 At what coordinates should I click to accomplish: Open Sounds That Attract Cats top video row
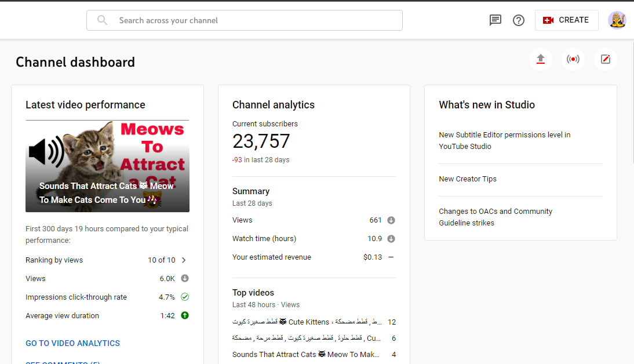314,354
